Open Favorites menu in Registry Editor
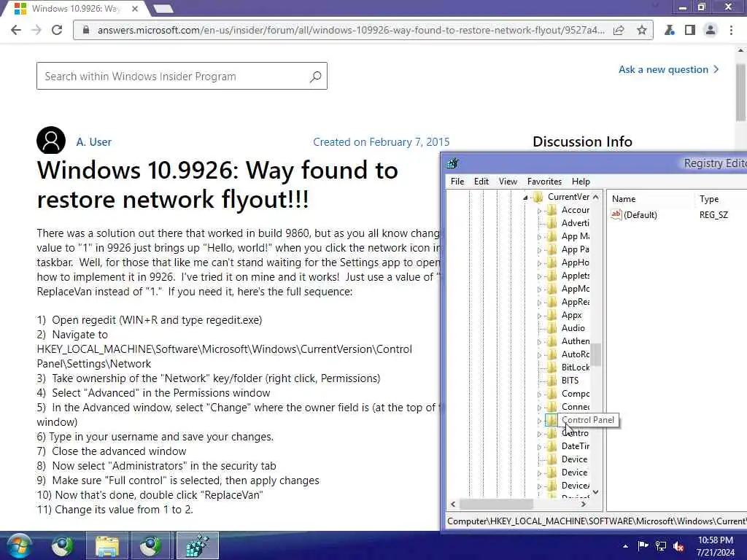The image size is (747, 560). 544,182
